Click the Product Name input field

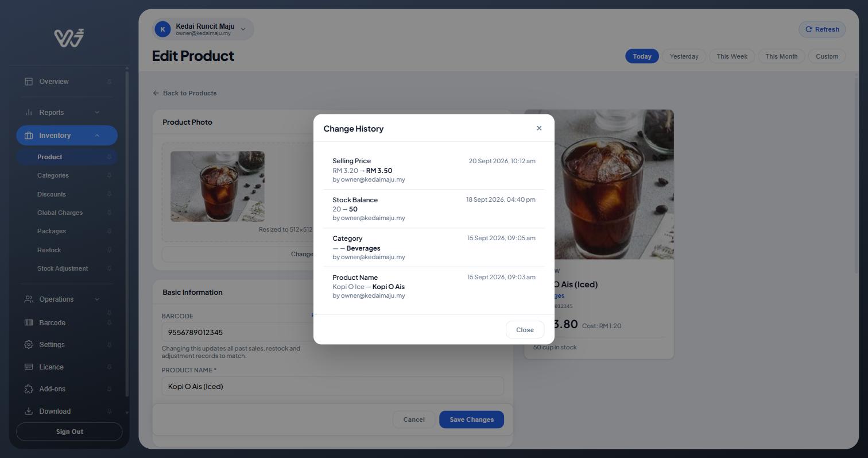pos(333,386)
